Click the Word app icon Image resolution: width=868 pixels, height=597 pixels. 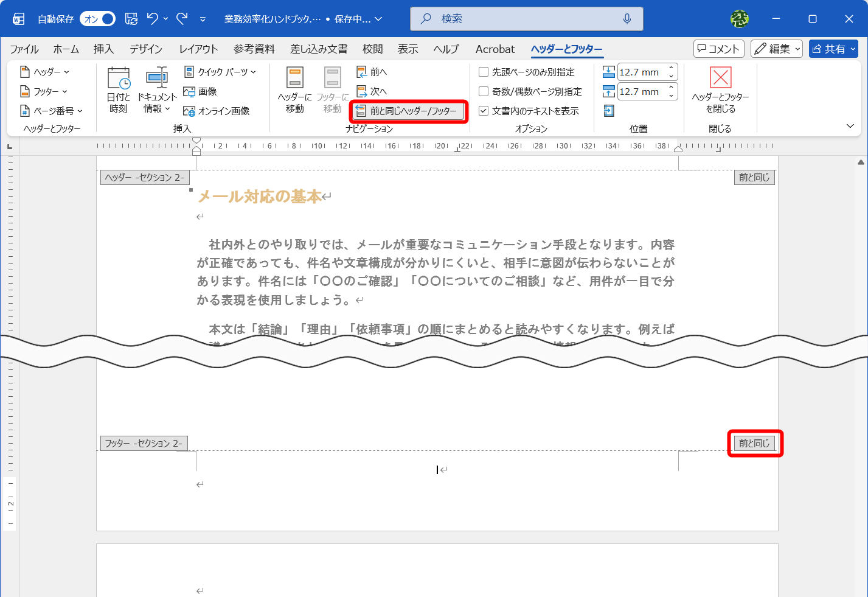(x=19, y=19)
